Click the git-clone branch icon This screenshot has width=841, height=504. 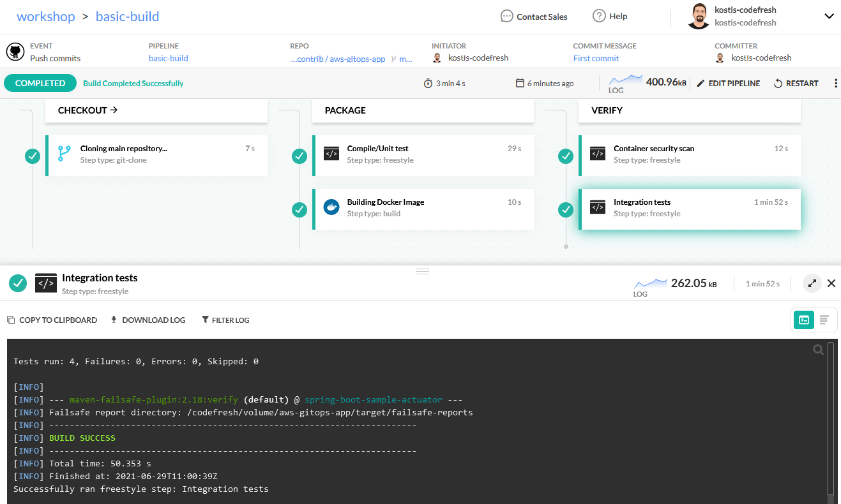[x=64, y=154]
